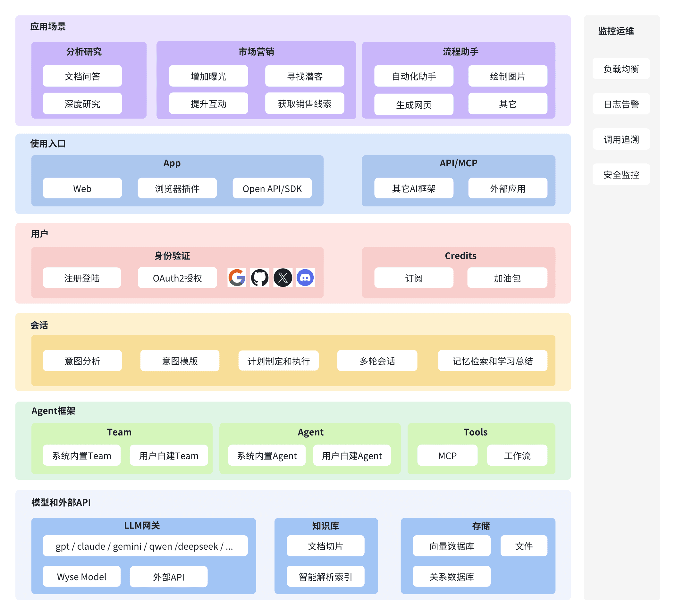Choose the 向量数据库 storage box
Screen dimensions: 676x616
coord(451,546)
